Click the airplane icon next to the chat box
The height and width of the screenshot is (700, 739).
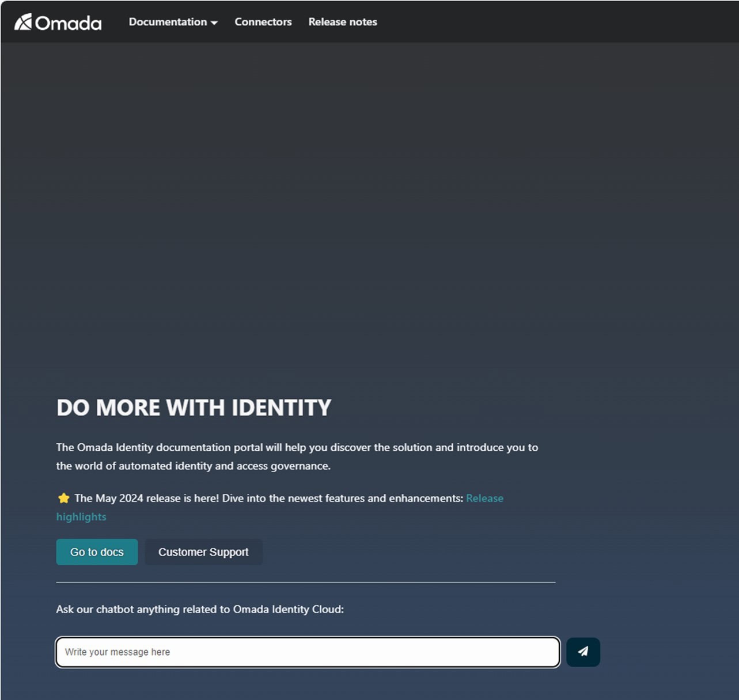click(x=583, y=652)
